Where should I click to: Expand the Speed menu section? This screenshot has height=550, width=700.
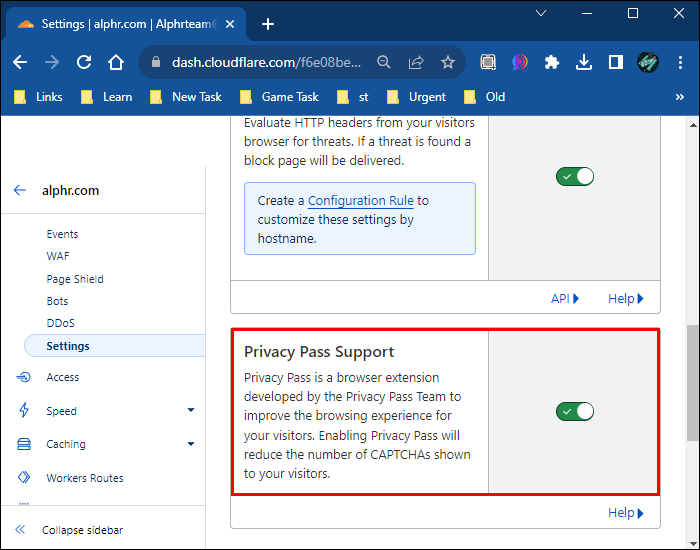[x=190, y=411]
